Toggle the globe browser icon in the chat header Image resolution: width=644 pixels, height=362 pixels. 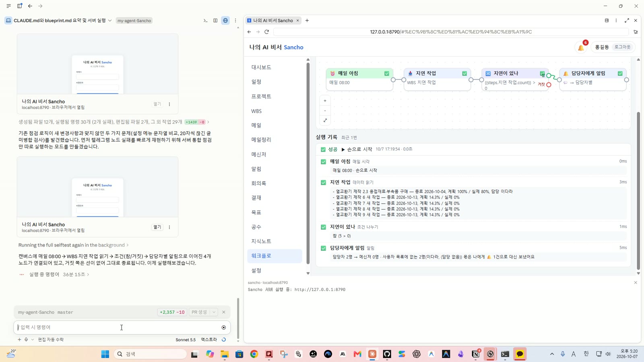tap(225, 21)
